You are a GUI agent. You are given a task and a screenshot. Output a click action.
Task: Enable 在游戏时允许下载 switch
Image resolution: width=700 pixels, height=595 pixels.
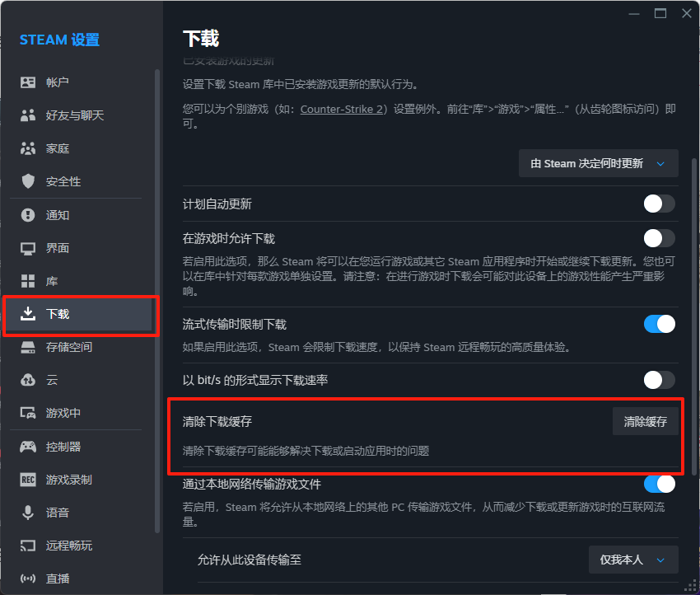(659, 238)
